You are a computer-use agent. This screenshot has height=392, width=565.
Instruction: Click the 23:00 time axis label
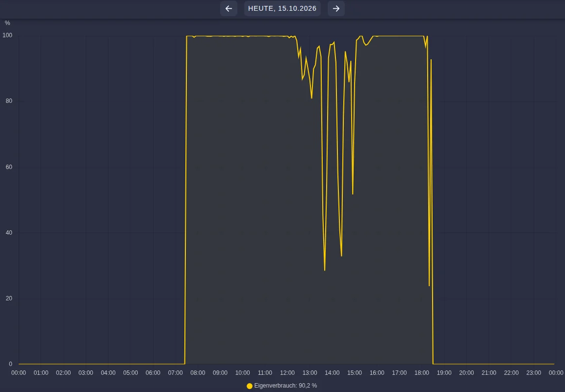pyautogui.click(x=534, y=372)
